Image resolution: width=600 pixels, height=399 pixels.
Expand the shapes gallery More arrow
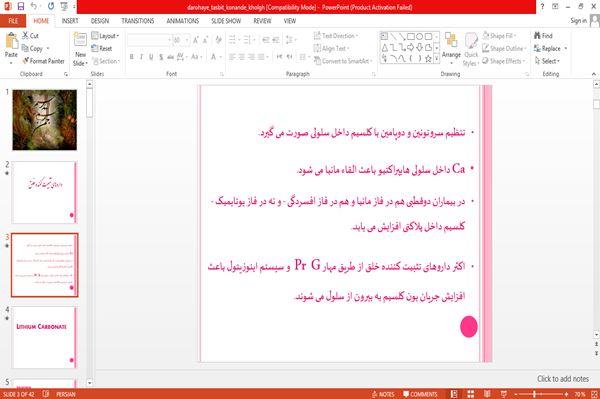436,59
